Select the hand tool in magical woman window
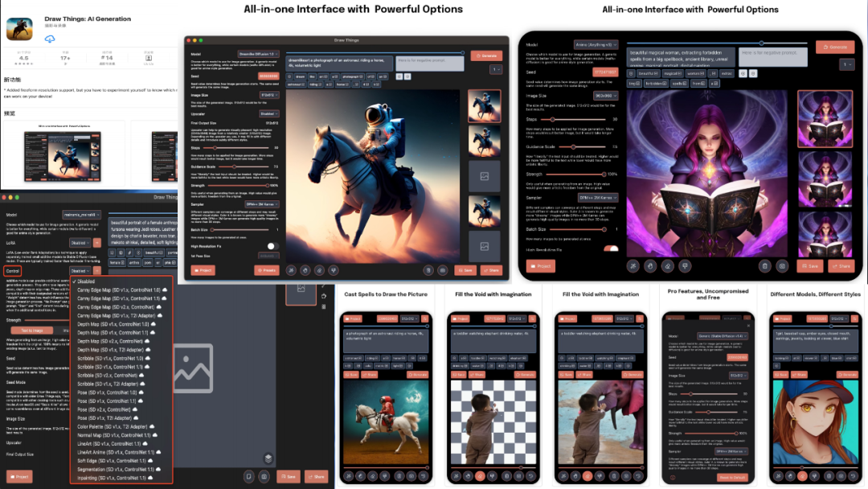This screenshot has width=868, height=489. 650,266
